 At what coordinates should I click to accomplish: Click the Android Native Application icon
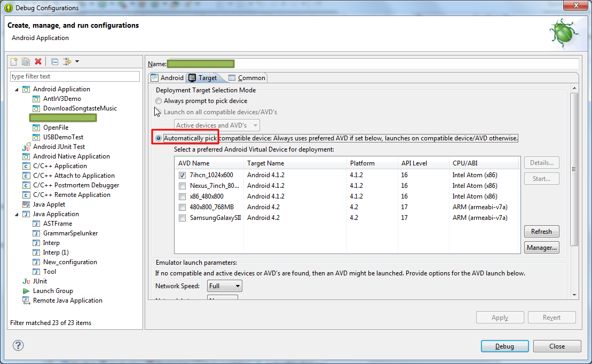tap(26, 156)
